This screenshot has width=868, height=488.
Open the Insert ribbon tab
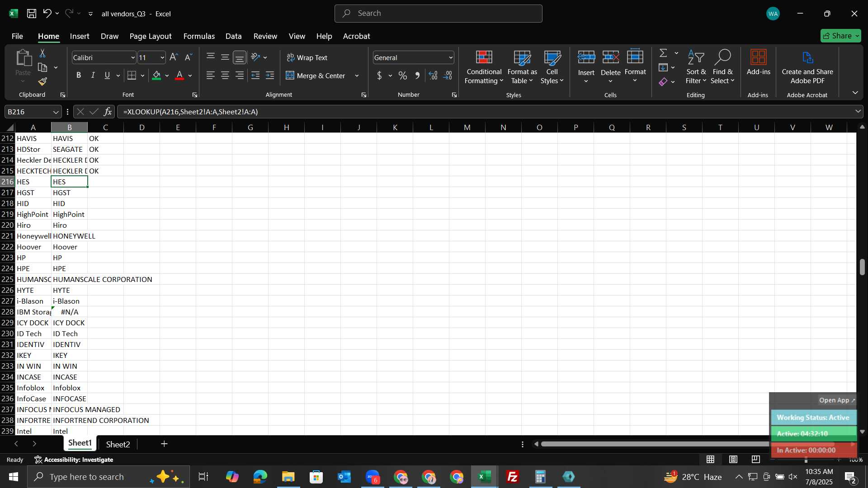click(80, 36)
